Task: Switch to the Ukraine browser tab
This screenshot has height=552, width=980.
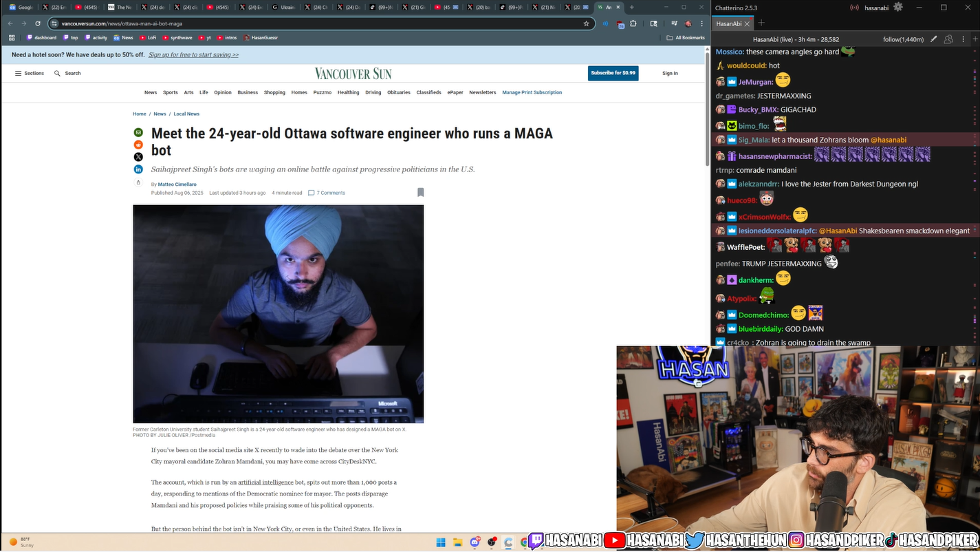Action: click(283, 8)
